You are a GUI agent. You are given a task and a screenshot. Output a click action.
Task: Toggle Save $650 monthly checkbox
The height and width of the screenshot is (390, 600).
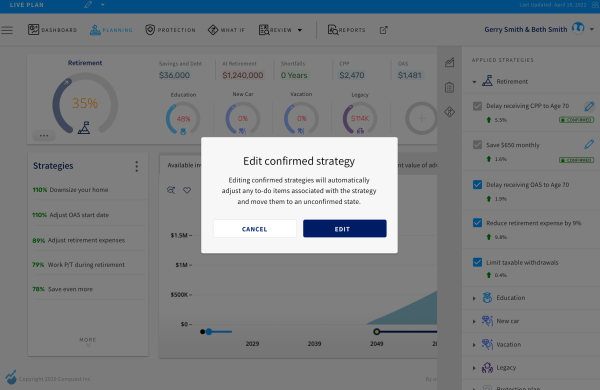477,145
